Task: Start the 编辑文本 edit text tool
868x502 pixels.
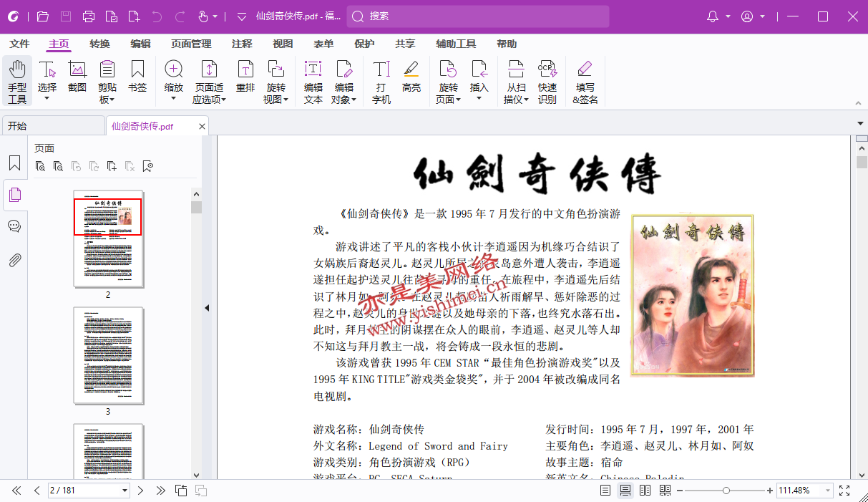Action: click(x=313, y=82)
